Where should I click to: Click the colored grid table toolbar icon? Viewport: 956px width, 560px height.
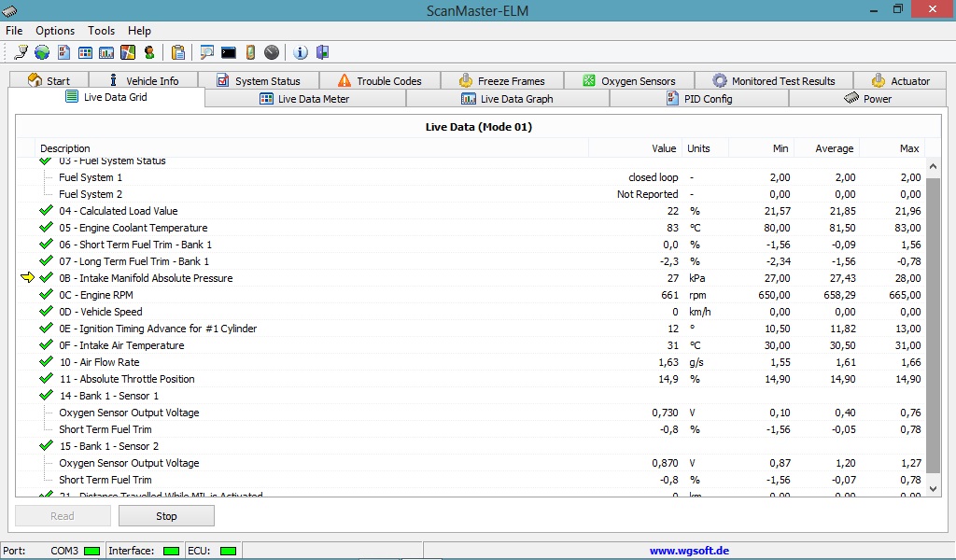pos(85,52)
